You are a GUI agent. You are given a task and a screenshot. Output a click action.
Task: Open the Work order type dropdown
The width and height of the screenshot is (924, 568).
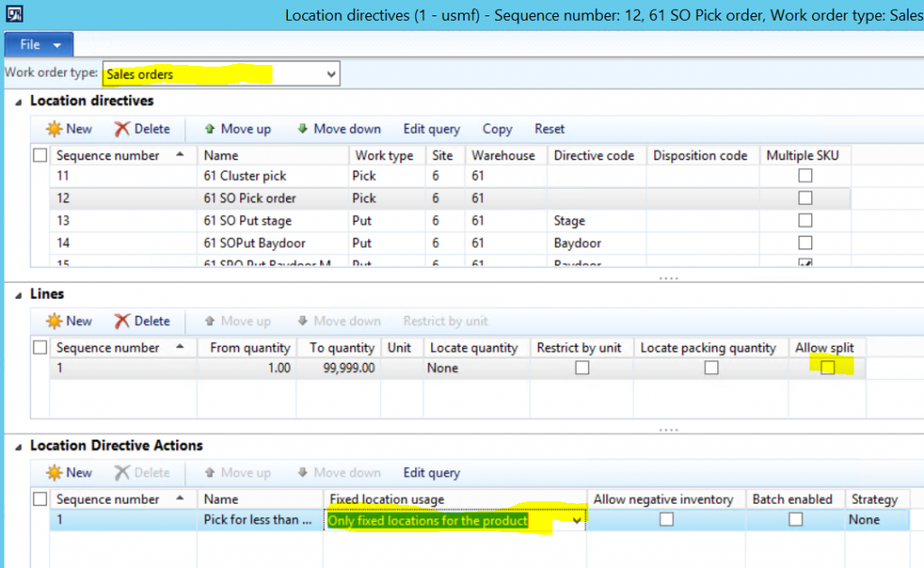tap(331, 74)
